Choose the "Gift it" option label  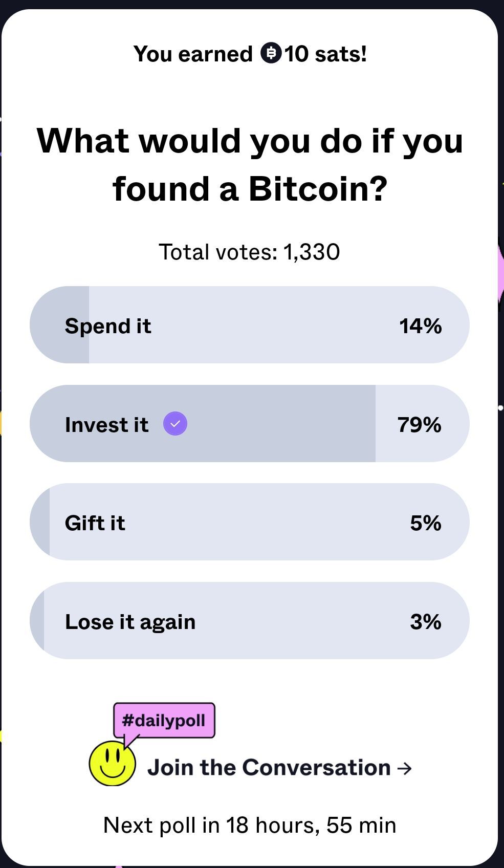click(95, 523)
